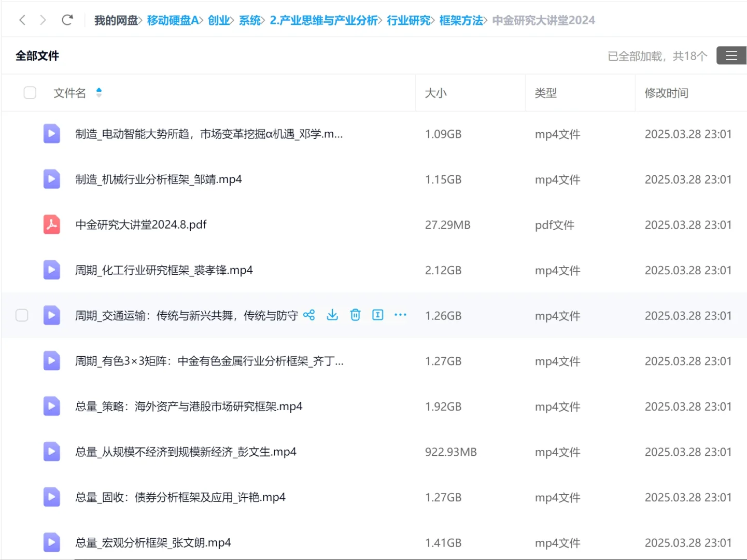The width and height of the screenshot is (747, 560).
Task: Download the 周期_交通运输 file
Action: click(332, 315)
